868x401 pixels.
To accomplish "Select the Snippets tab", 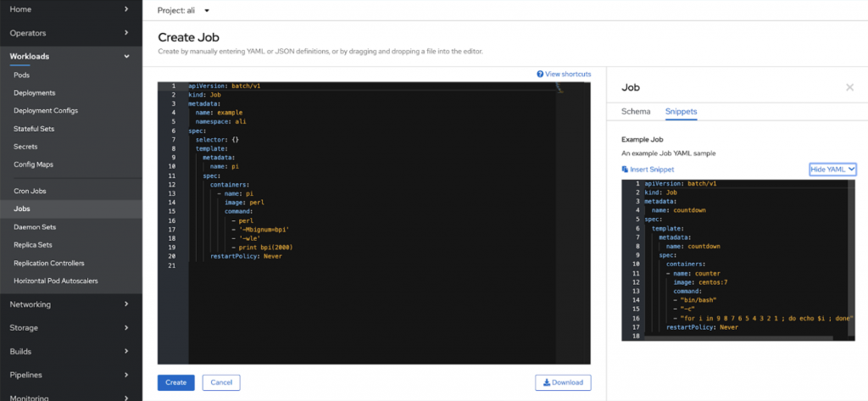I will coord(681,111).
